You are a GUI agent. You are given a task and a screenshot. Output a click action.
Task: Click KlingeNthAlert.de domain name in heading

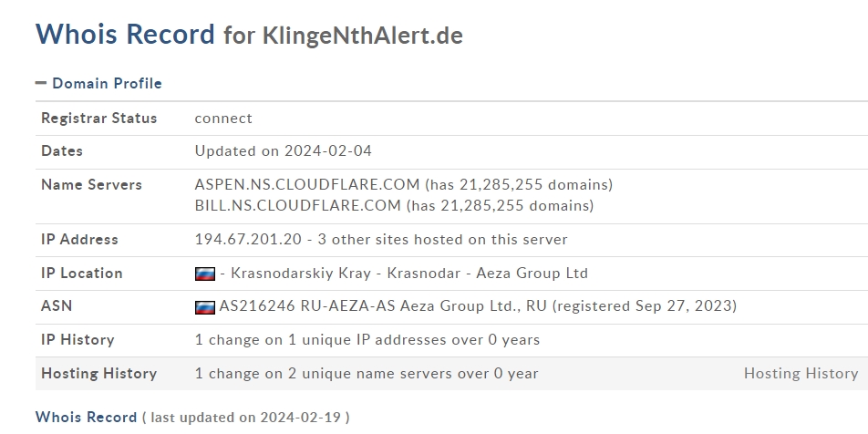[363, 36]
